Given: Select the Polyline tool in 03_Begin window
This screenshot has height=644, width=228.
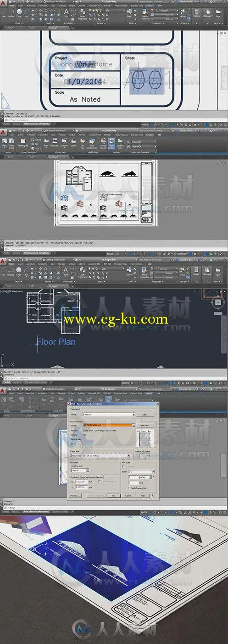Looking at the screenshot, I should tap(11, 14).
